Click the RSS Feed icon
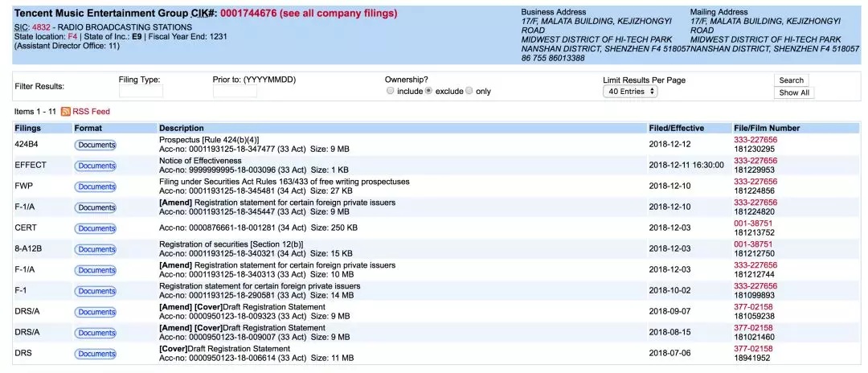Screen dimensions: 868x373 tap(65, 111)
